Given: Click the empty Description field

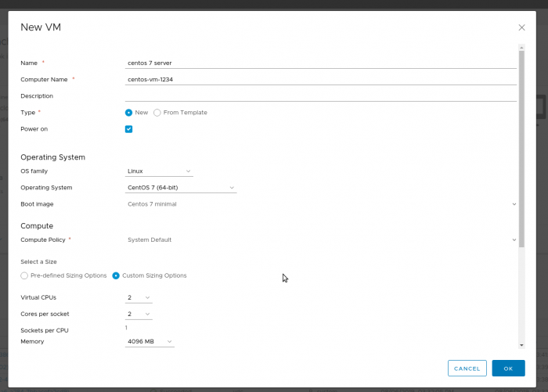Looking at the screenshot, I should (320, 96).
